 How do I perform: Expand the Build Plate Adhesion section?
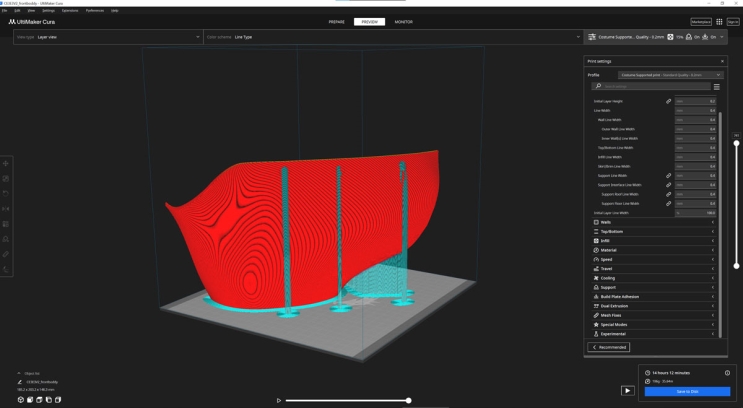[654, 297]
